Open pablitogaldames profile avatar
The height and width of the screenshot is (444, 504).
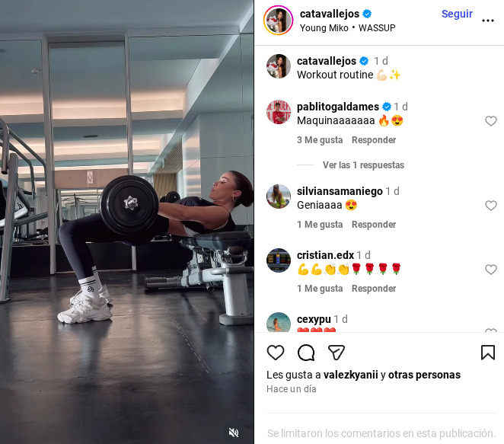click(279, 112)
